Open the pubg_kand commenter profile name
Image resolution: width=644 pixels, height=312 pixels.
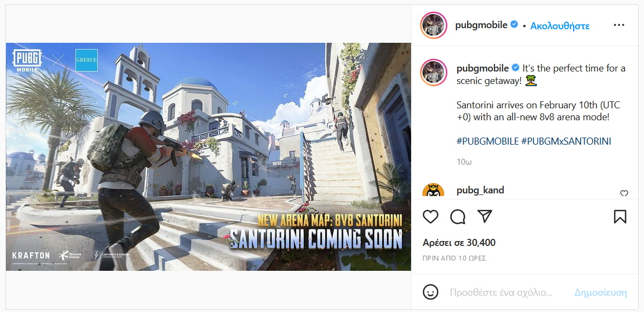tap(480, 191)
